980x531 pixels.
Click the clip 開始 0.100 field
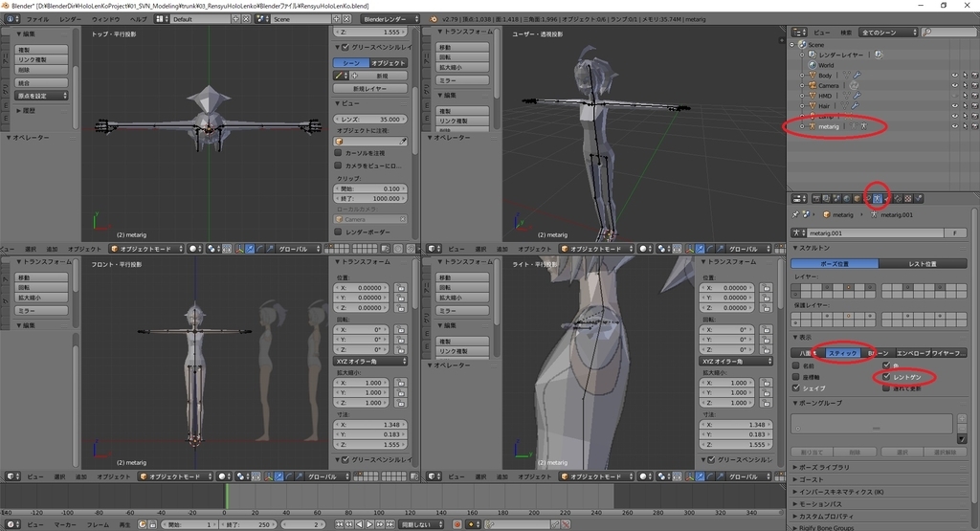[370, 188]
